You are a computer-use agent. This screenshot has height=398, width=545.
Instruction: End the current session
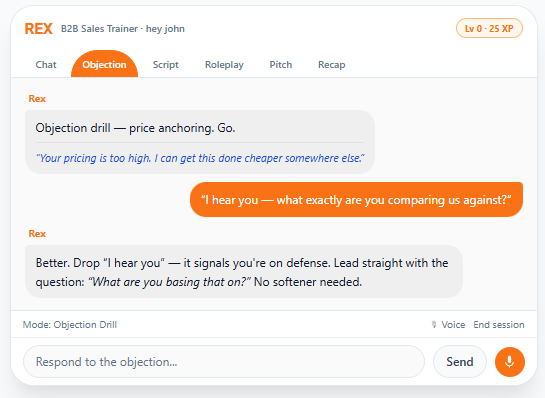499,325
